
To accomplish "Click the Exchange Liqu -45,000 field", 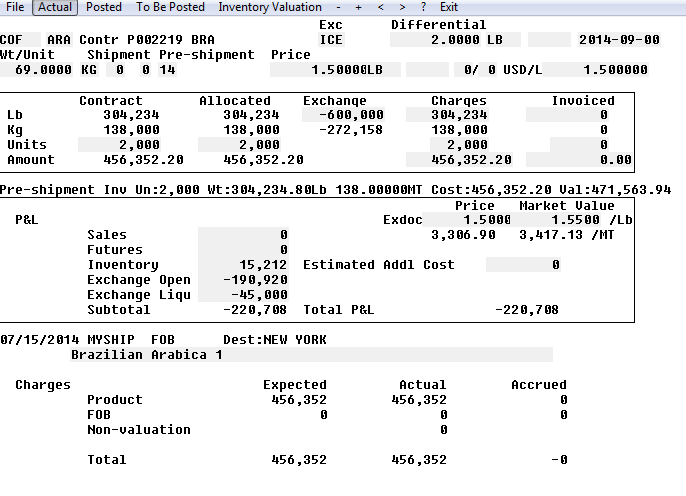I will (x=243, y=294).
